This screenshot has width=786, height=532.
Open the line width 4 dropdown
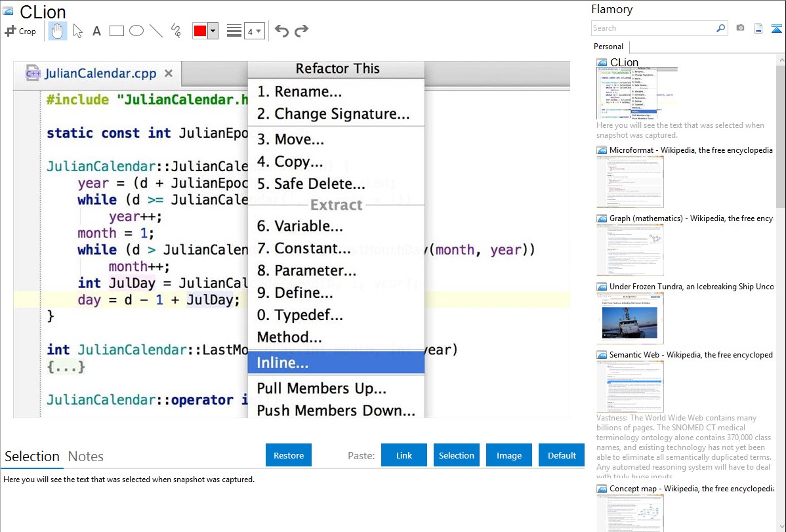coord(254,31)
